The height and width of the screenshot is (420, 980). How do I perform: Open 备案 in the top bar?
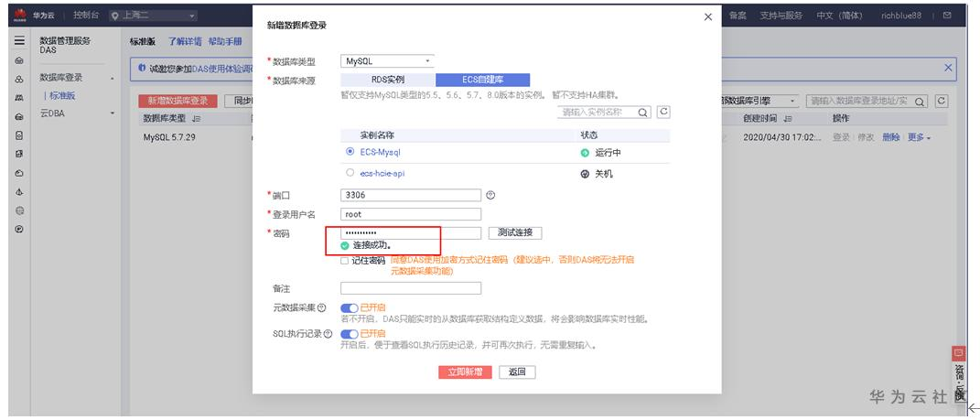click(738, 16)
